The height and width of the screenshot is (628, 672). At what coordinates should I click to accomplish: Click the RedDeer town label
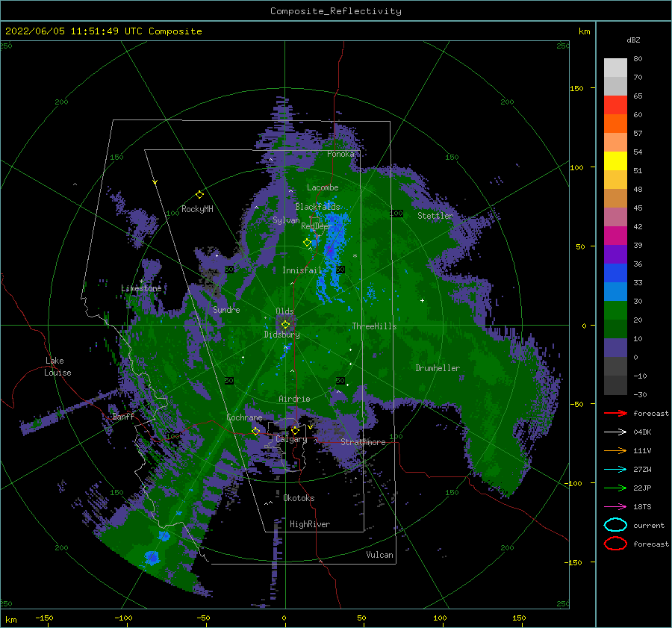[x=317, y=226]
